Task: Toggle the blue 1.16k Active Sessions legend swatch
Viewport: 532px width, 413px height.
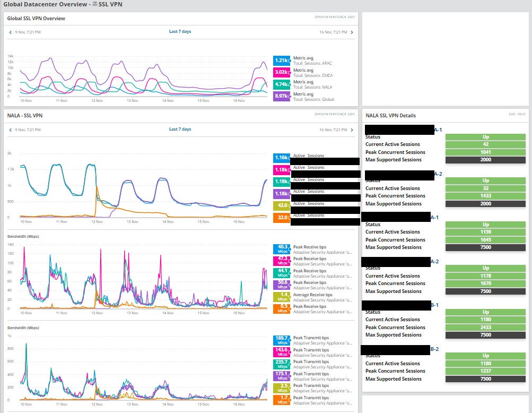Action: coord(282,158)
